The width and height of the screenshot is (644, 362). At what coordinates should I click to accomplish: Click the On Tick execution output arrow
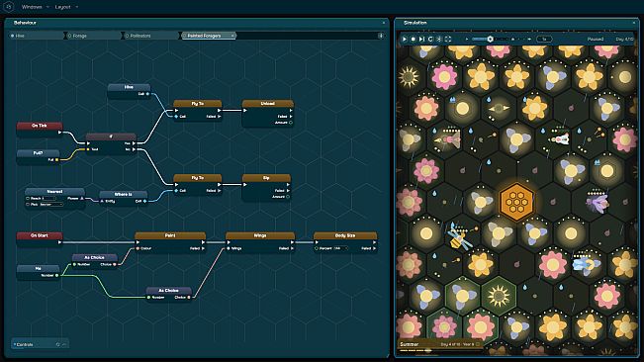click(x=60, y=133)
